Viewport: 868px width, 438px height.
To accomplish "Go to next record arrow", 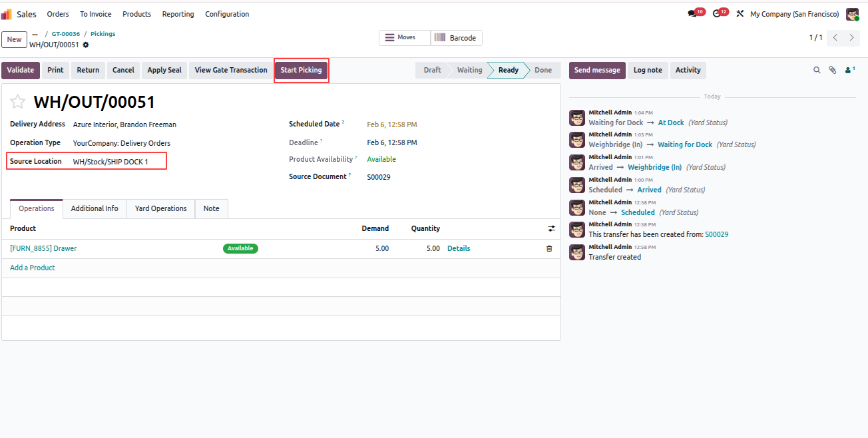I will tap(851, 38).
